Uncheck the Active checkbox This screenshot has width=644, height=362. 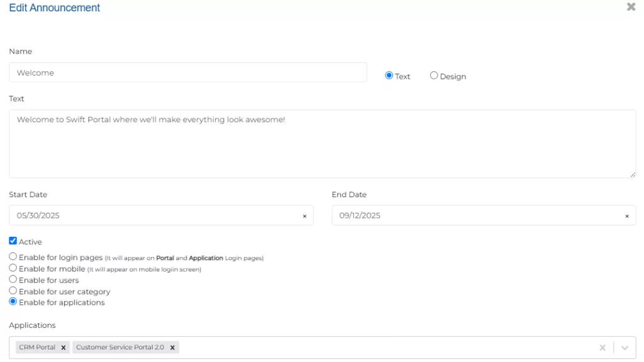13,241
